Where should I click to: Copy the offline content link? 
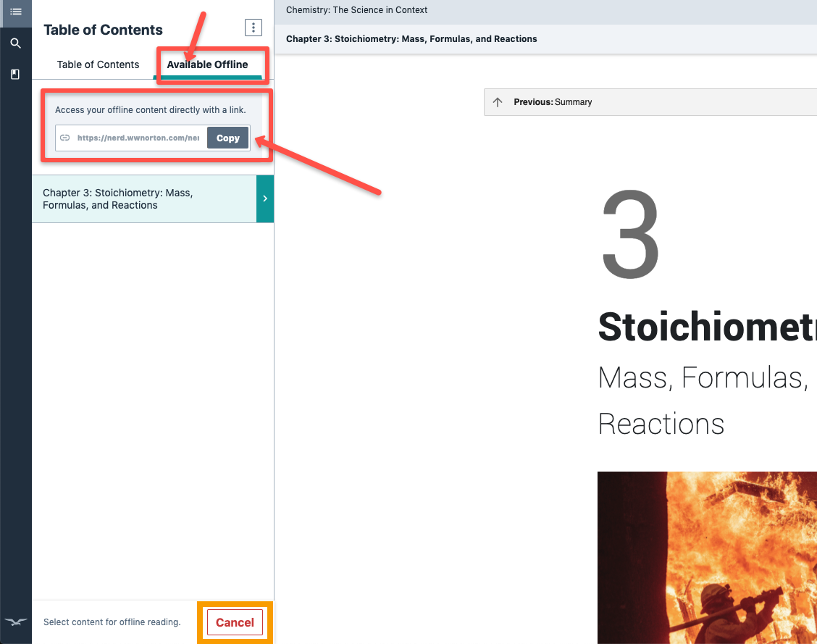[227, 138]
